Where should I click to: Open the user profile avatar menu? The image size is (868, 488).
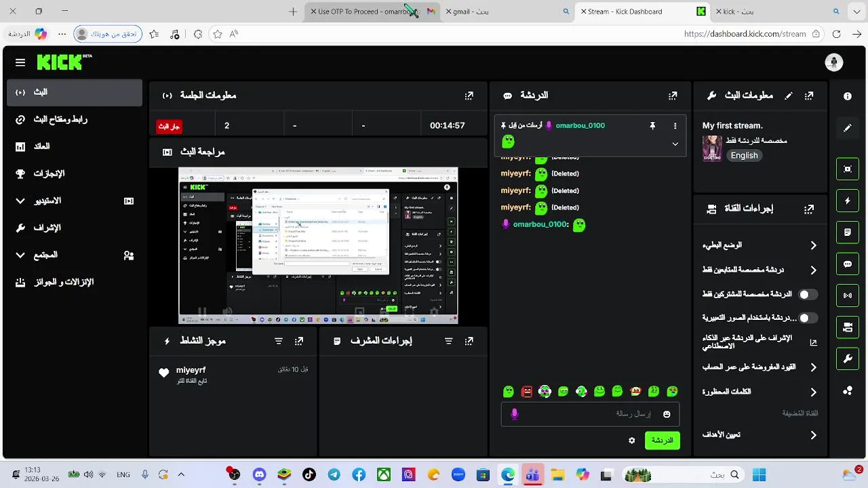click(x=833, y=62)
